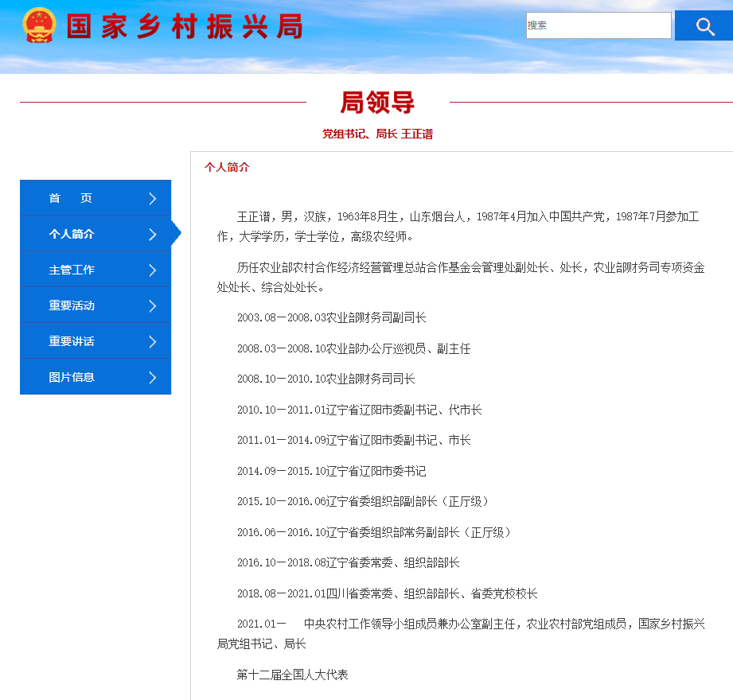Viewport: 733px width, 700px height.
Task: Click the line 2016.06—2016.10 组织部常务副部长
Action: coord(376,532)
